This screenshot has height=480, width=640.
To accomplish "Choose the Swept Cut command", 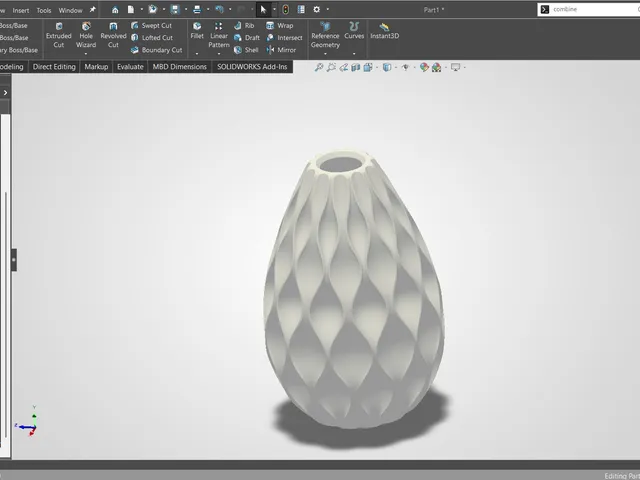I will click(x=151, y=25).
